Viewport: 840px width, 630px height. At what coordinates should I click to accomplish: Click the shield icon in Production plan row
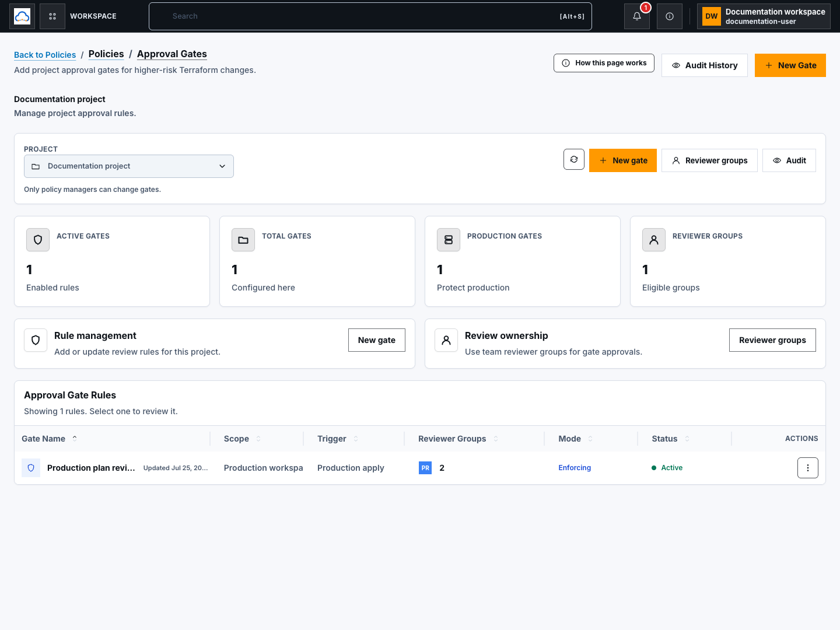click(x=31, y=468)
